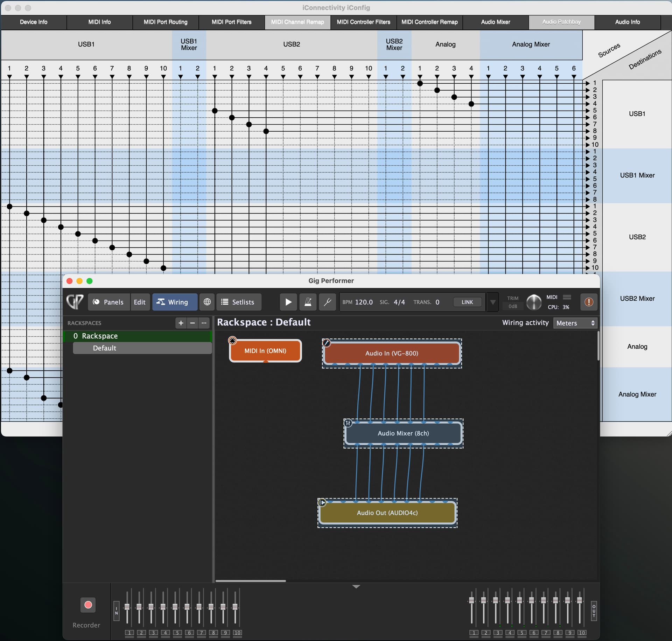This screenshot has width=672, height=641.
Task: Click the time signature 4/4 value
Action: click(399, 302)
